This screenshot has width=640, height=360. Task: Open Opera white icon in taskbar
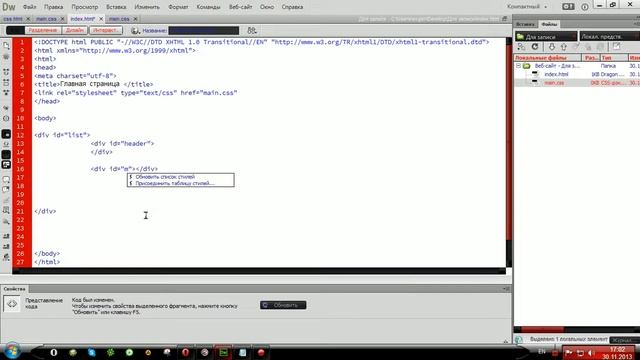(53, 352)
